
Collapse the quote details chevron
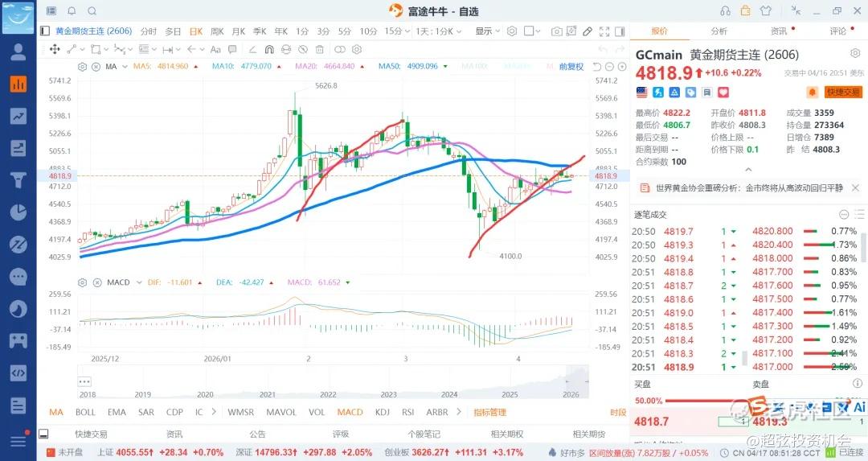coord(748,170)
